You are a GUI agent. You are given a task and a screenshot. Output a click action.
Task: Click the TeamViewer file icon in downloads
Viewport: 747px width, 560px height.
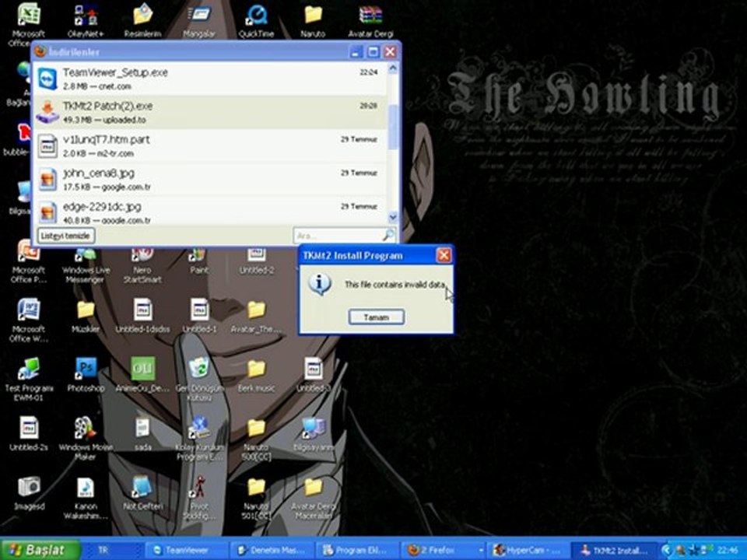pos(47,79)
